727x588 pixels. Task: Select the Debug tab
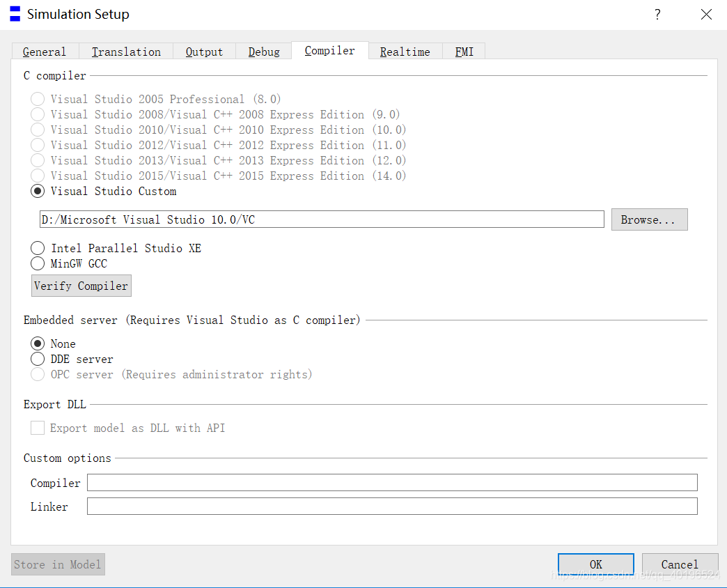click(x=264, y=52)
